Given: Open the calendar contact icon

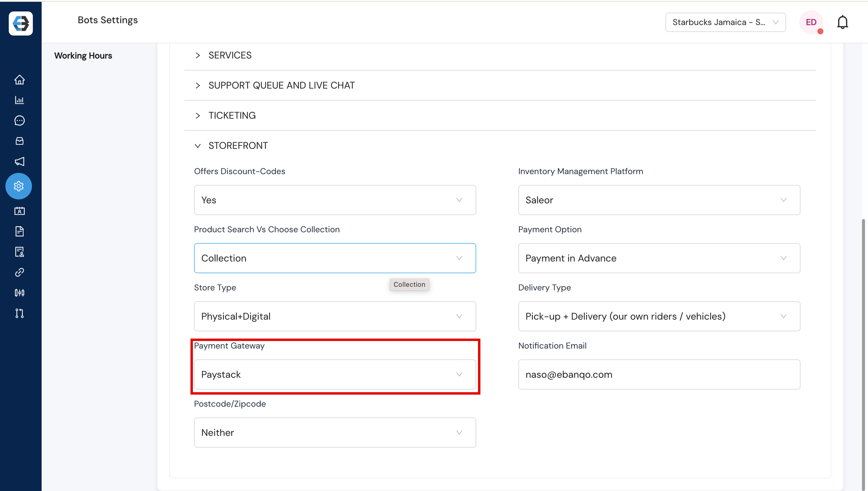Looking at the screenshot, I should [x=19, y=211].
